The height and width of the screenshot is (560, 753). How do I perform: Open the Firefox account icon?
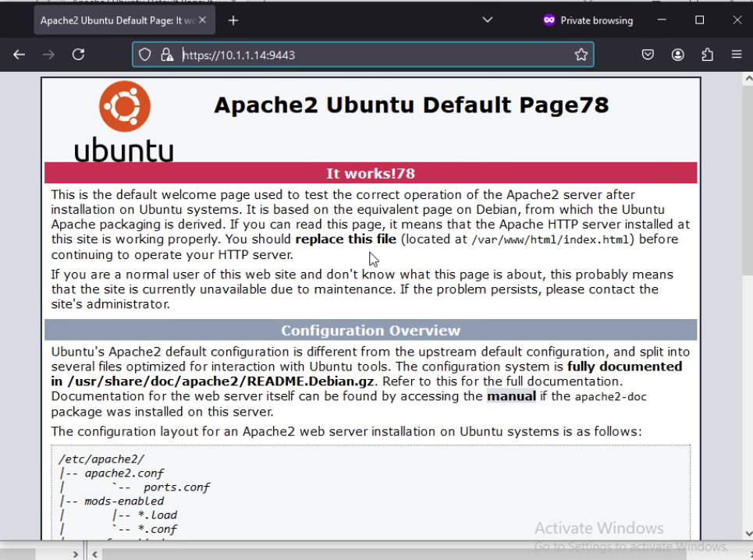coord(677,55)
